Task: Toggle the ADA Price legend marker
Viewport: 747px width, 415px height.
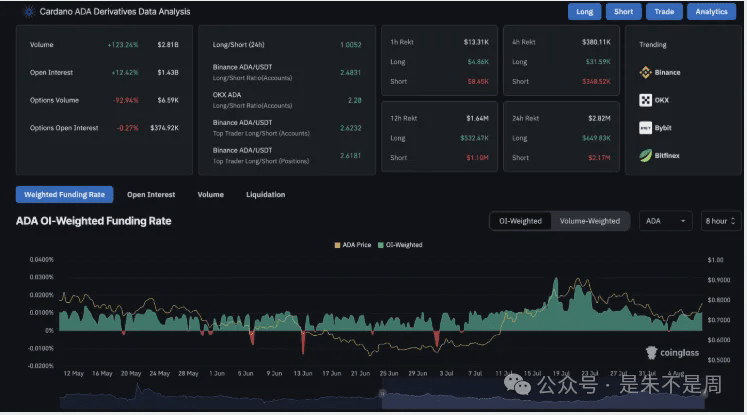Action: tap(337, 245)
